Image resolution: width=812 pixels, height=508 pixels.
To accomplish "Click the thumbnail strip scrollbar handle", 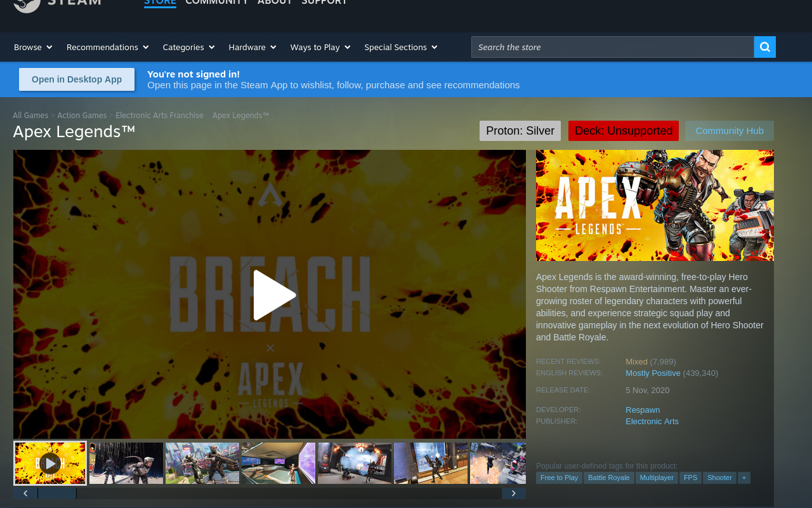I will [x=57, y=493].
